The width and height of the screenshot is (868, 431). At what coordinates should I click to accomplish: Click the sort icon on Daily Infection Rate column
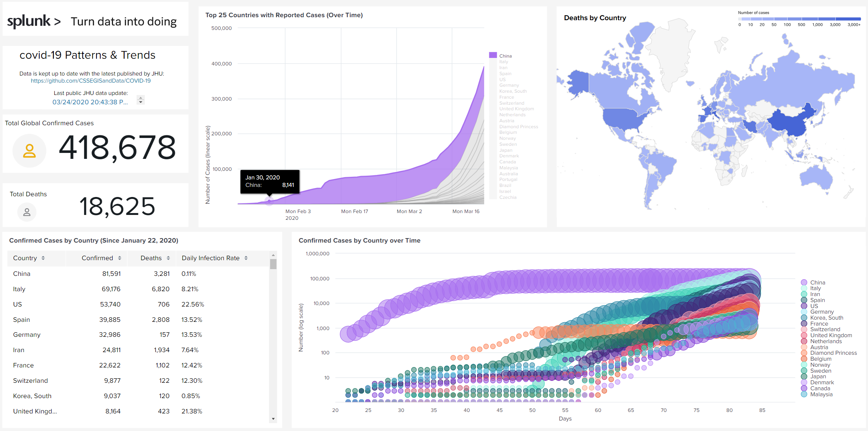pyautogui.click(x=246, y=258)
